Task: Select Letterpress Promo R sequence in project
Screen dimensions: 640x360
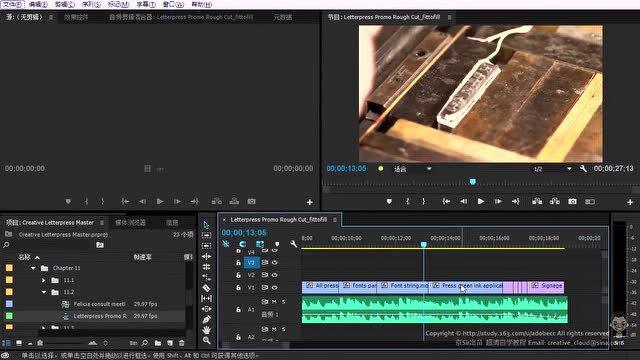Action: [100, 316]
